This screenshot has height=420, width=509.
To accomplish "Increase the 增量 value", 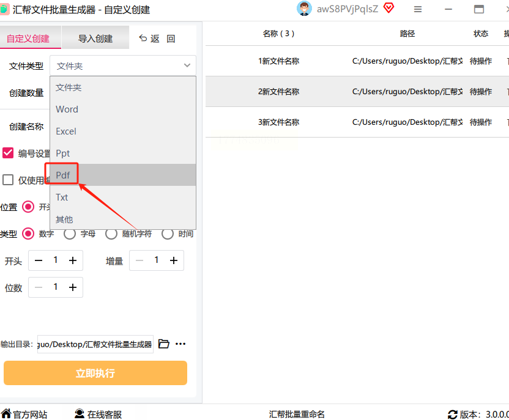I will coord(174,260).
